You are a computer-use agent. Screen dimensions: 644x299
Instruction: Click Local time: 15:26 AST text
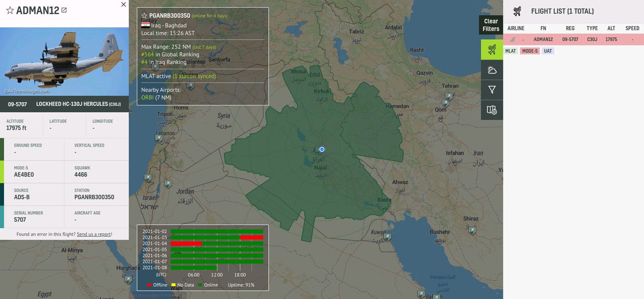[x=169, y=33]
